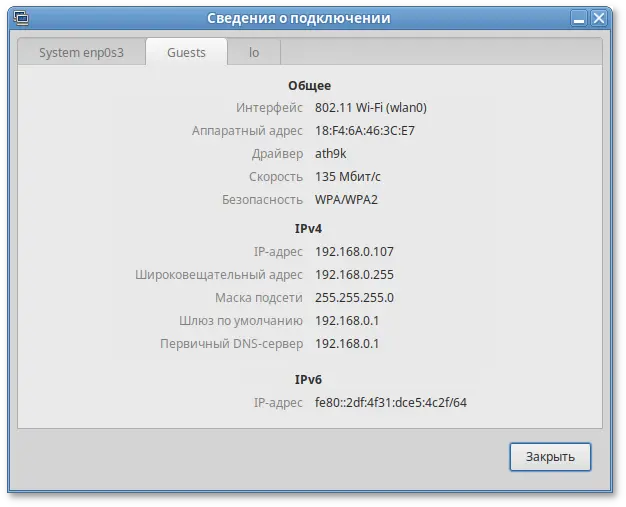The image size is (626, 507).
Task: Click the subnet mask 255.255.255.0
Action: [x=354, y=298]
